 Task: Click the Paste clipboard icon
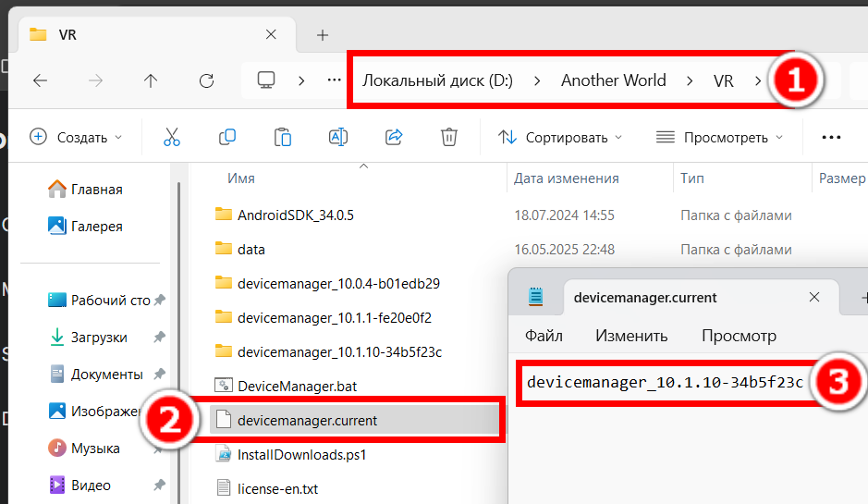pos(282,137)
